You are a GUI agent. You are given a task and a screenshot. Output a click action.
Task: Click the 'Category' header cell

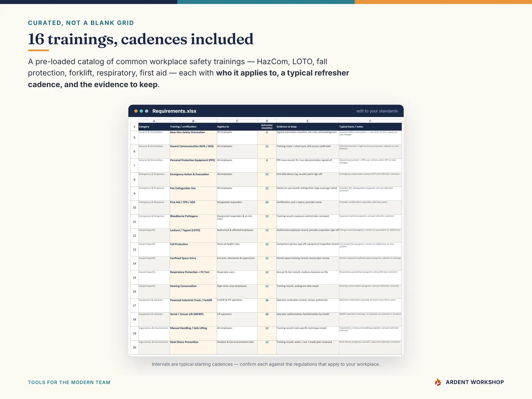(154, 127)
